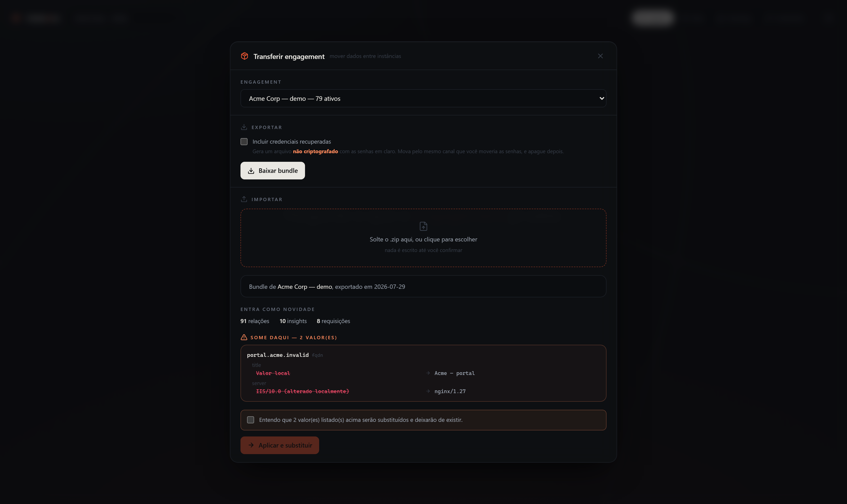Screen dimensions: 847x504
Task: Click the '91 relações' count
Action: [x=255, y=321]
